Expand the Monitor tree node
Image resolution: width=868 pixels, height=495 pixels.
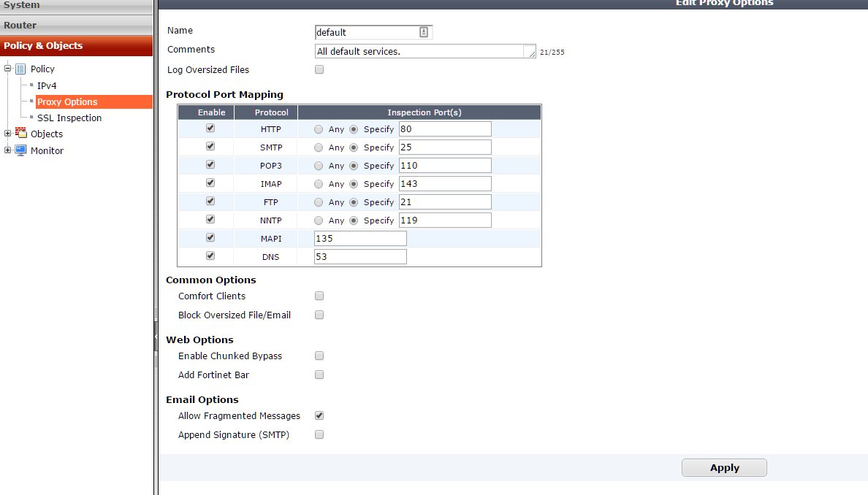click(8, 150)
